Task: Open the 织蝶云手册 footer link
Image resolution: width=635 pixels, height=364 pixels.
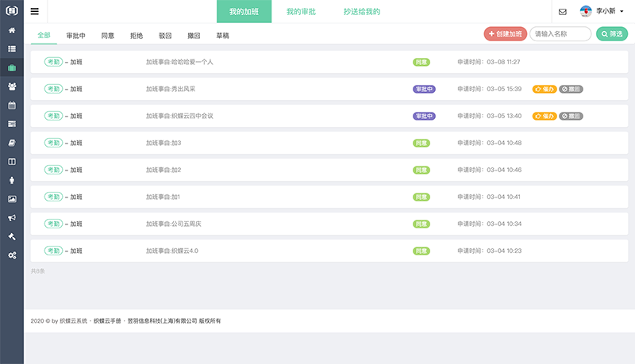Action: point(107,320)
